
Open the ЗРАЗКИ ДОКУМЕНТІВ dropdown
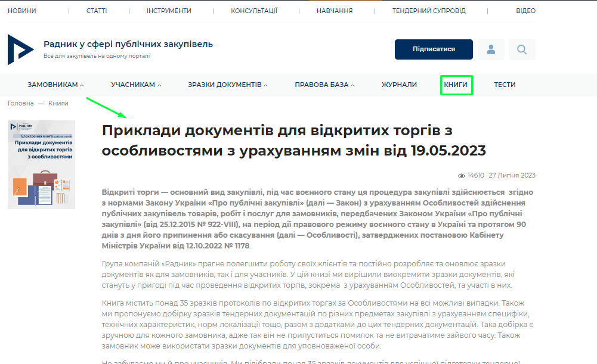(228, 85)
